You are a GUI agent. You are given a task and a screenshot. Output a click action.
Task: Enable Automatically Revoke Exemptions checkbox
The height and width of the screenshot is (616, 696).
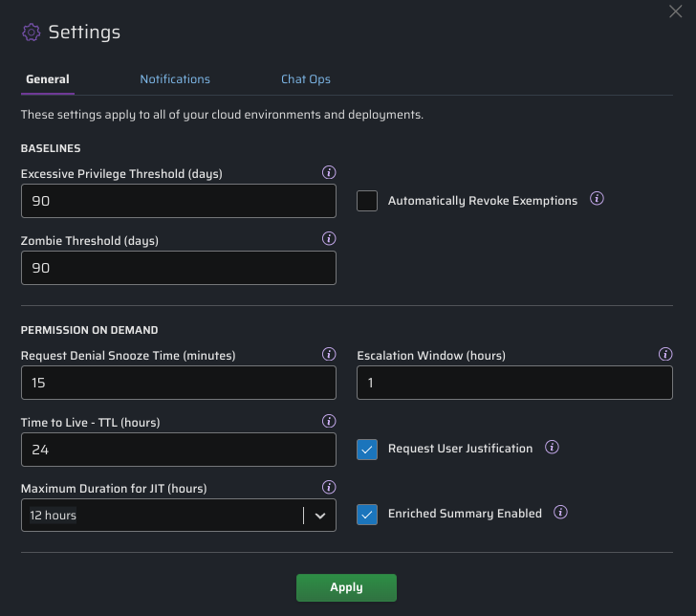coord(367,201)
